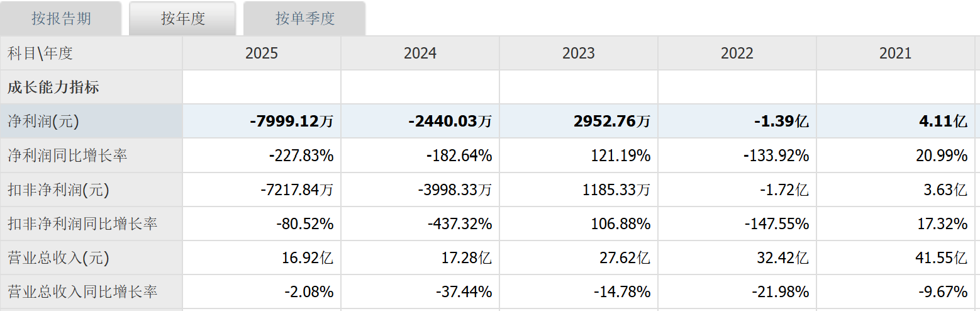The image size is (980, 311).
Task: Click the 2021 year column header
Action: [x=896, y=53]
